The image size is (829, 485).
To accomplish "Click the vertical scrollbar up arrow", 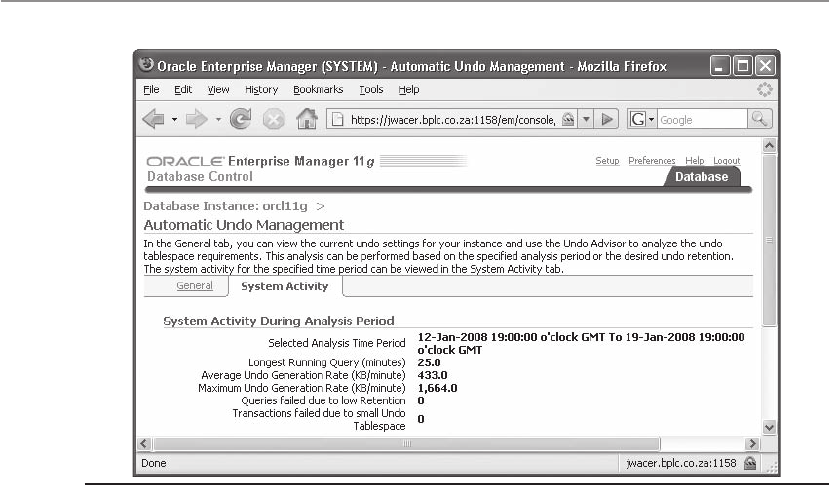I will coord(769,145).
